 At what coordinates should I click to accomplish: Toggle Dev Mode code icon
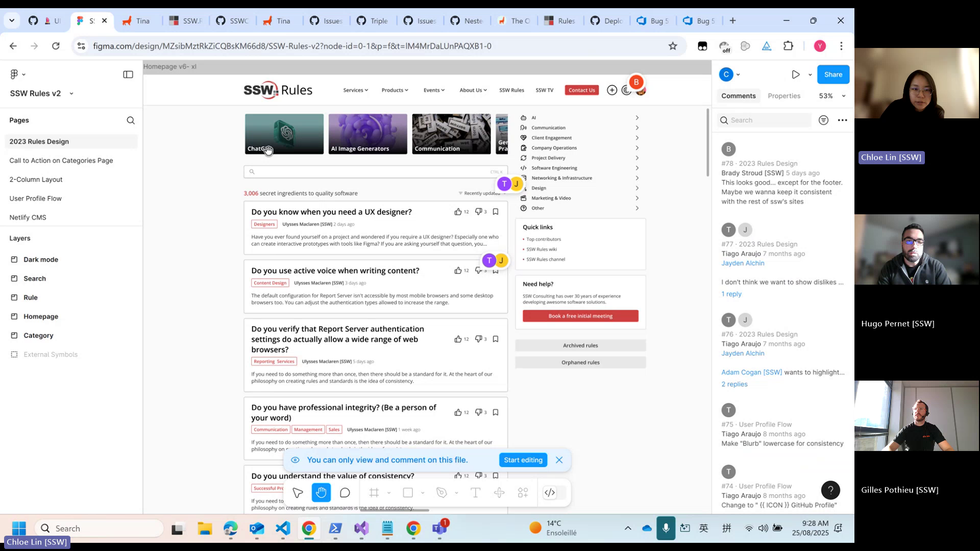(550, 493)
